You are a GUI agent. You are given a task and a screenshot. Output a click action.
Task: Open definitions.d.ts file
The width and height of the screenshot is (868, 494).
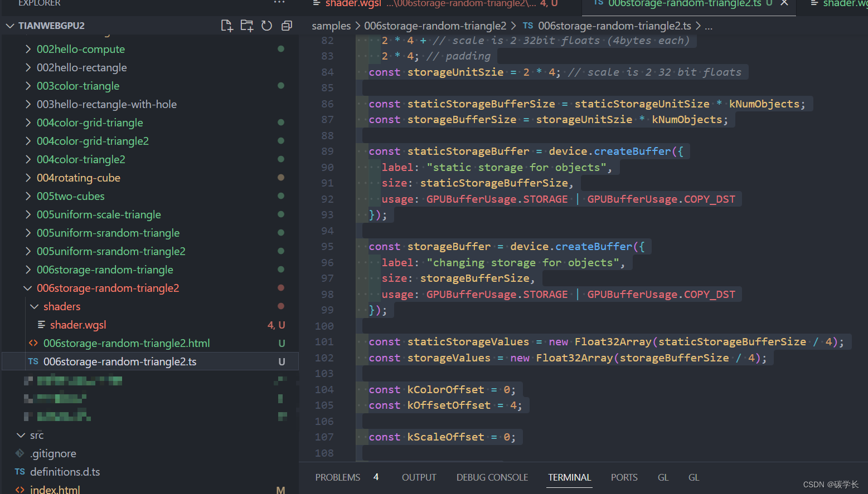65,472
